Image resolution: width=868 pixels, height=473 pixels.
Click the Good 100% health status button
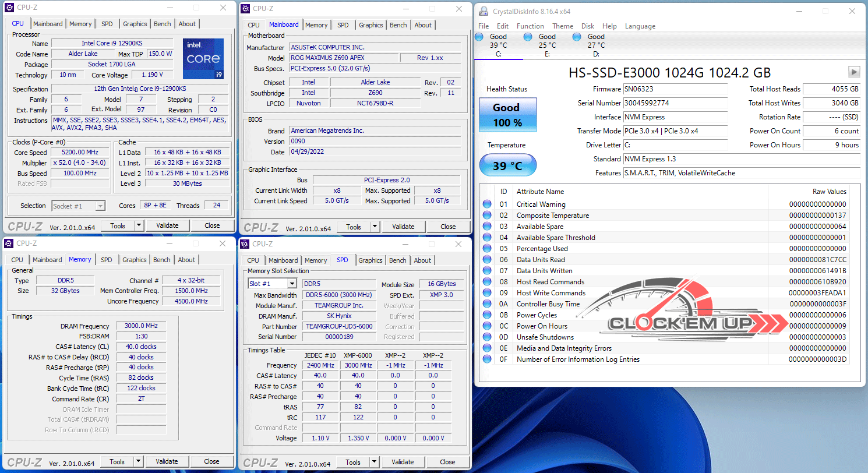point(506,115)
